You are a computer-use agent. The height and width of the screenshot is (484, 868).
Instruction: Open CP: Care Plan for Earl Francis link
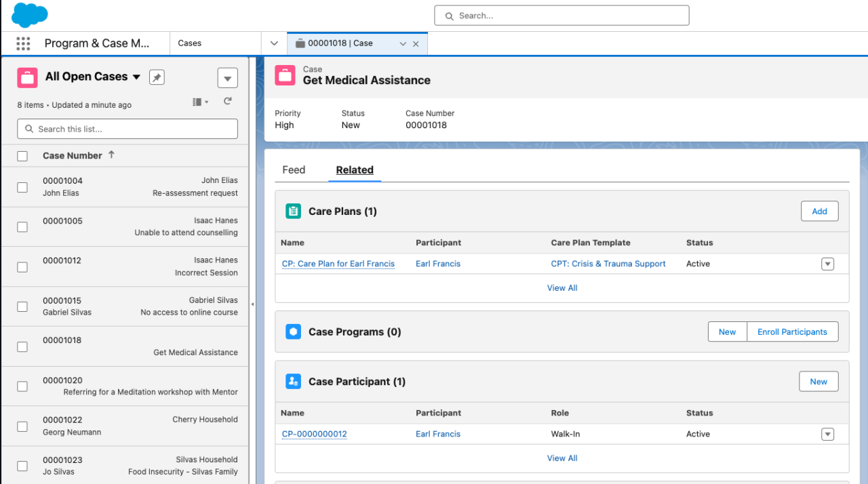[338, 264]
